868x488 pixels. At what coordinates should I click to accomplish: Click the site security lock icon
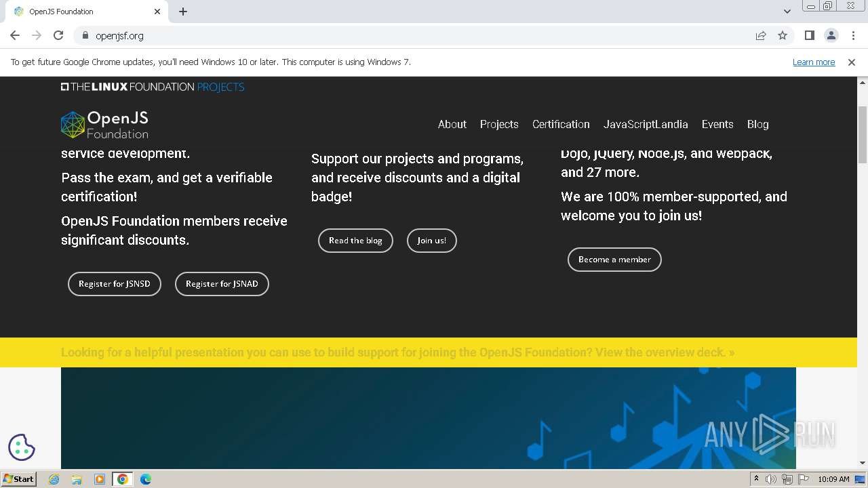coord(85,35)
